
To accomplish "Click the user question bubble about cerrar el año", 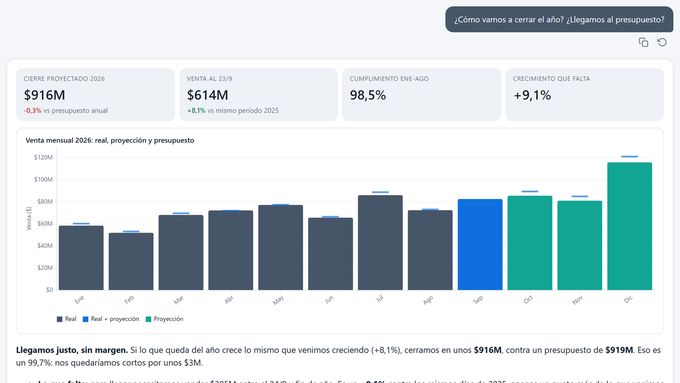I will [559, 20].
